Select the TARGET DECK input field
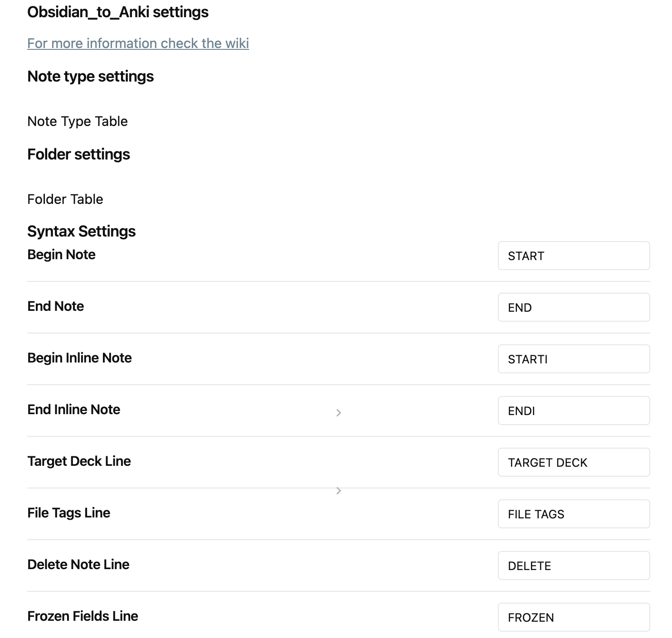Image resolution: width=672 pixels, height=638 pixels. tap(573, 462)
